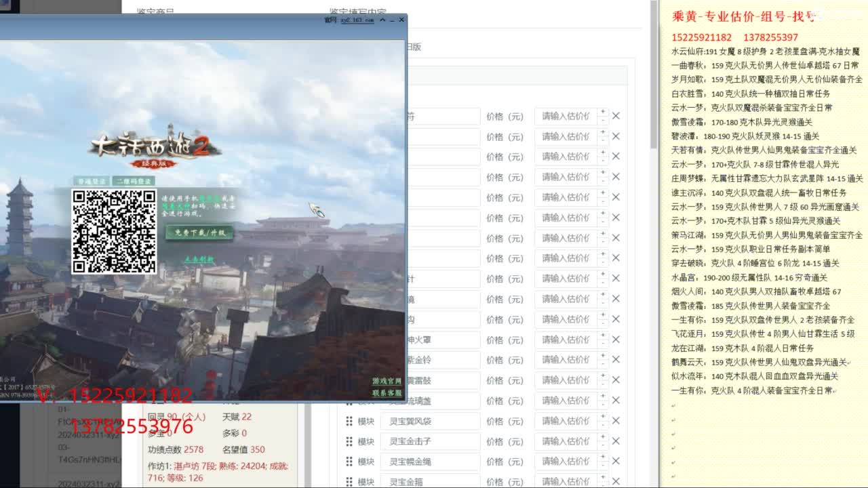Click the 免费下载/升级 button
Viewport: 868px width, 488px height.
[x=199, y=232]
